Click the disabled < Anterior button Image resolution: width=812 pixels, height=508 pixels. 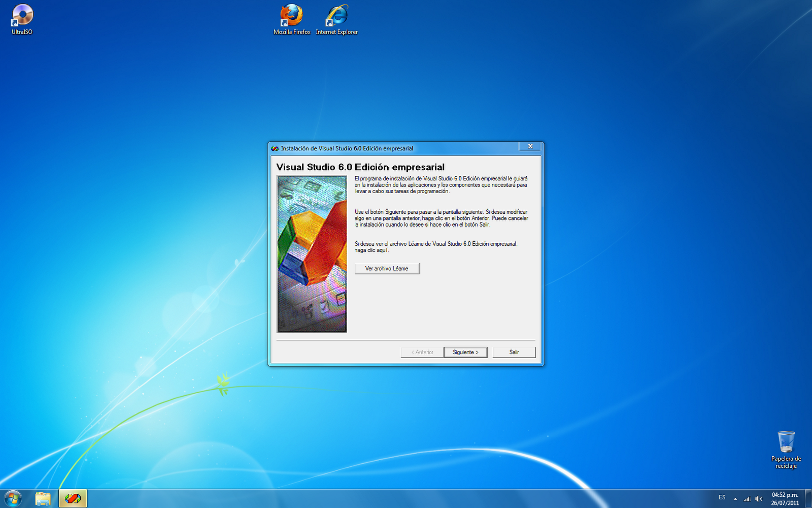[422, 352]
